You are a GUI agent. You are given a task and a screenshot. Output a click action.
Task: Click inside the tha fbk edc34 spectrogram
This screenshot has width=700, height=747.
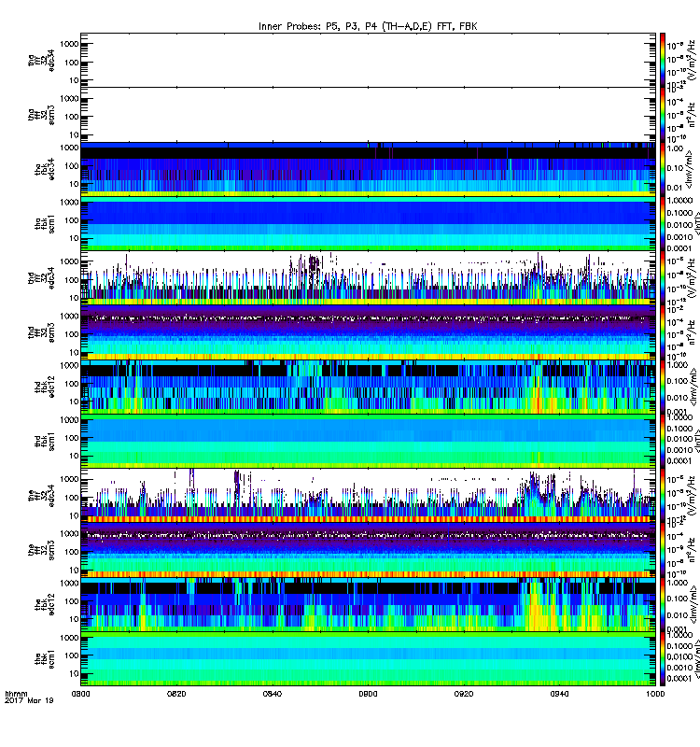pos(368,170)
